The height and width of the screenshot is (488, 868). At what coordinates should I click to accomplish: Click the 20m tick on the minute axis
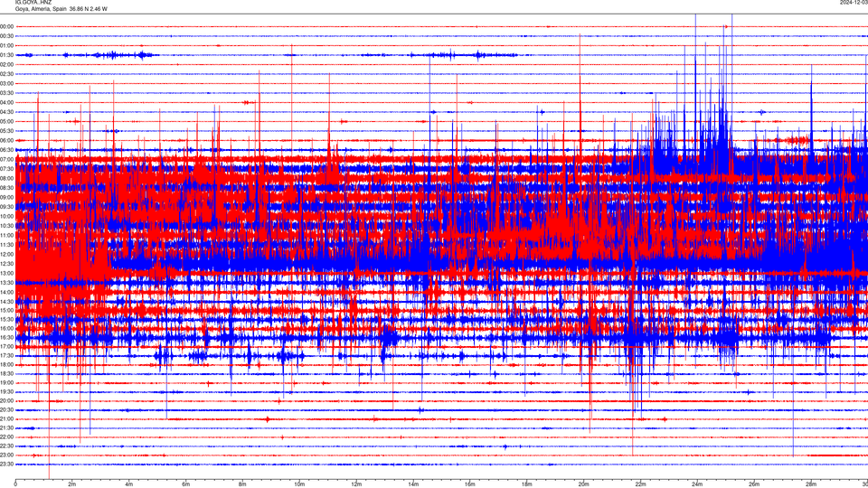[583, 484]
